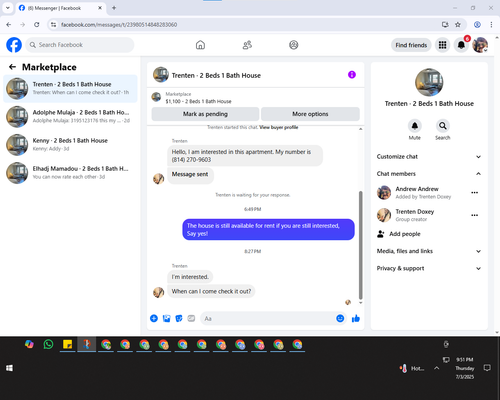The height and width of the screenshot is (400, 500).
Task: Expand the Privacy & support section
Action: pos(429,268)
